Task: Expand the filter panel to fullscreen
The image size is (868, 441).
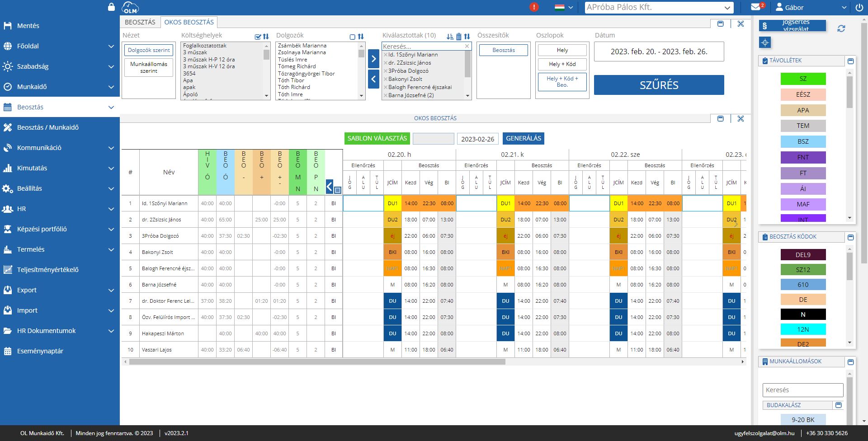Action: coord(741,23)
